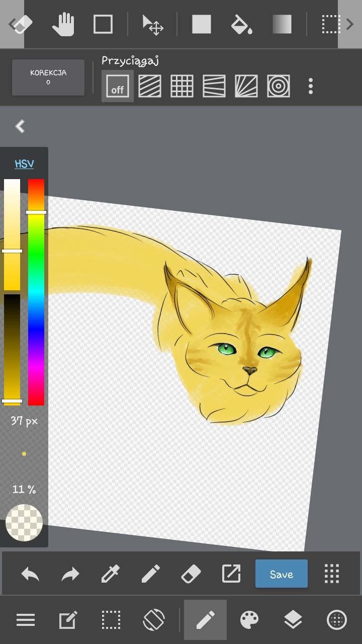The image size is (362, 644).
Task: Switch the HSV color mode
Action: 24,164
